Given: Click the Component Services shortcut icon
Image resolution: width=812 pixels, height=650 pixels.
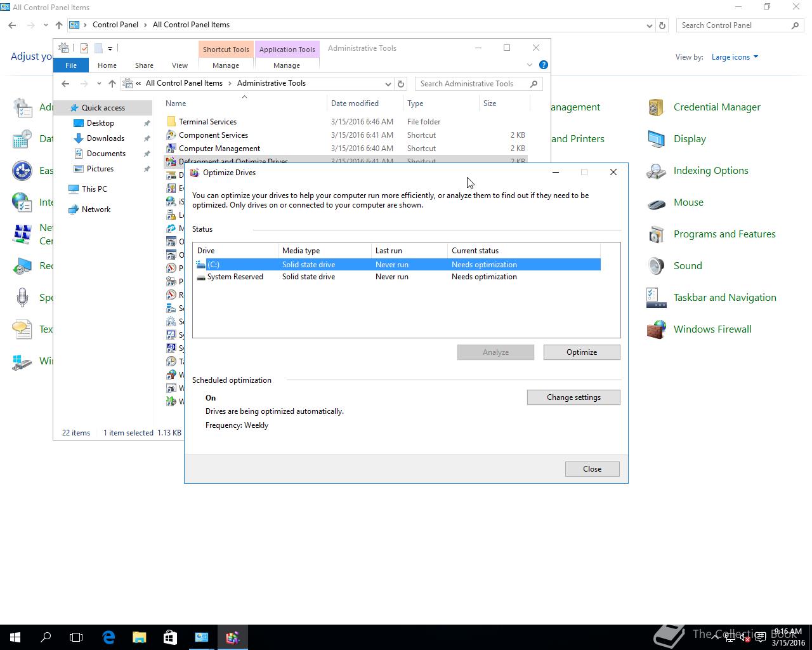Looking at the screenshot, I should 171,135.
